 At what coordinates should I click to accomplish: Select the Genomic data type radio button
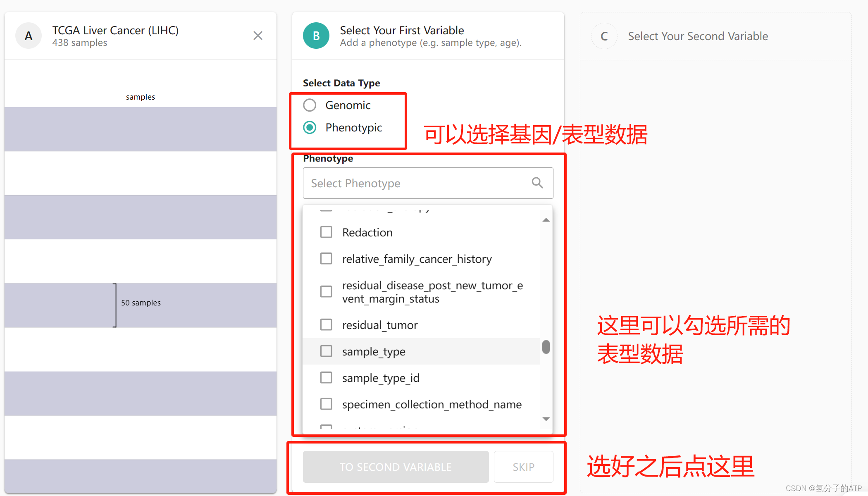coord(310,105)
